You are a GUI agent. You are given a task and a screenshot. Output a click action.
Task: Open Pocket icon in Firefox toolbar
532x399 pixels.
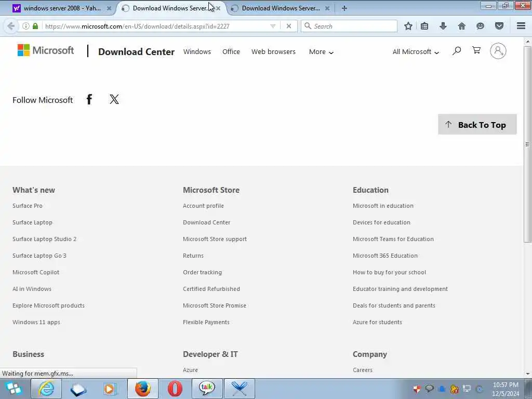coord(499,26)
